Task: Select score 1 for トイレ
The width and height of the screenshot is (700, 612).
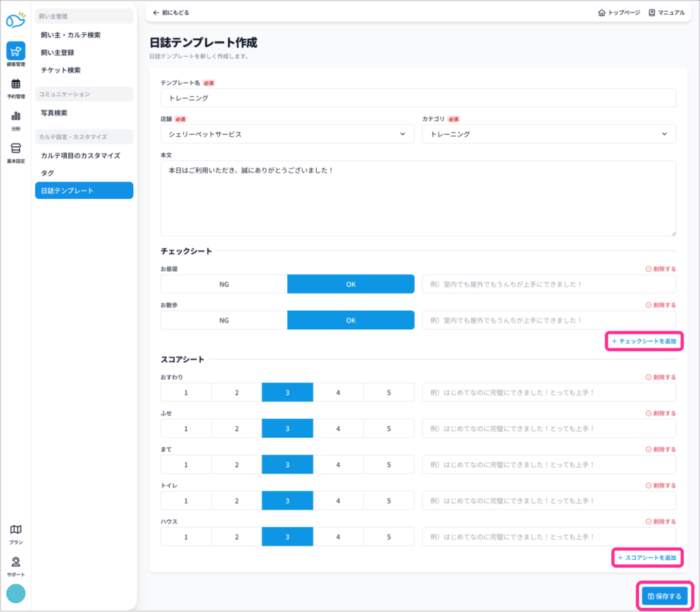Action: click(185, 501)
